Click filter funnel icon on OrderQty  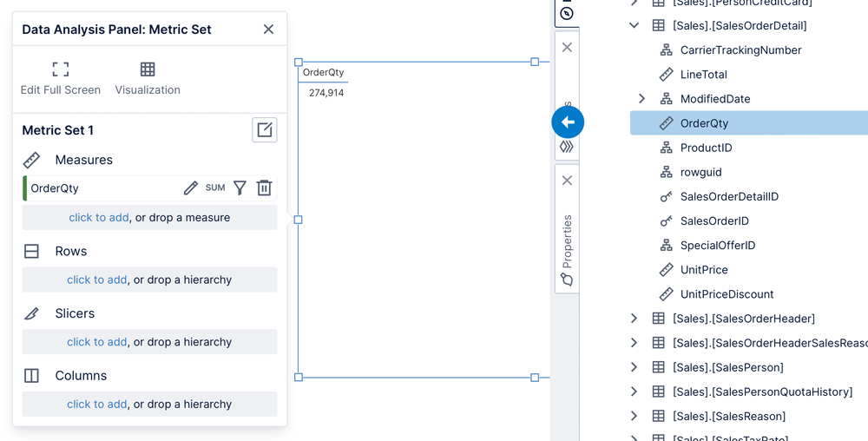point(240,188)
